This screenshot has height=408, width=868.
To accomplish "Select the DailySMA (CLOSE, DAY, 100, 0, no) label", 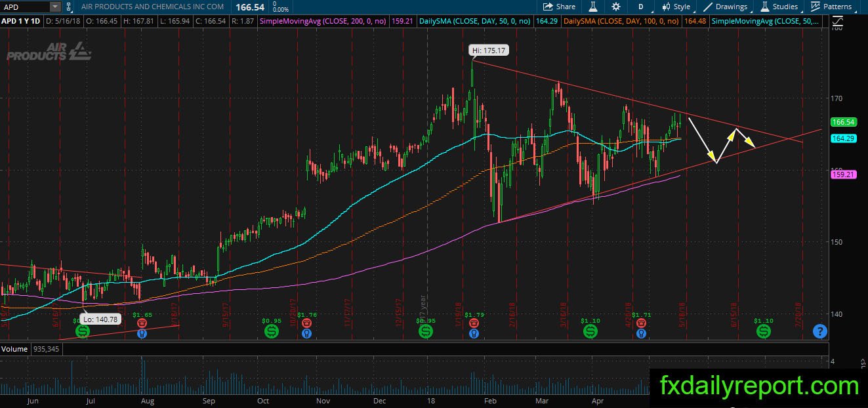I will point(621,21).
